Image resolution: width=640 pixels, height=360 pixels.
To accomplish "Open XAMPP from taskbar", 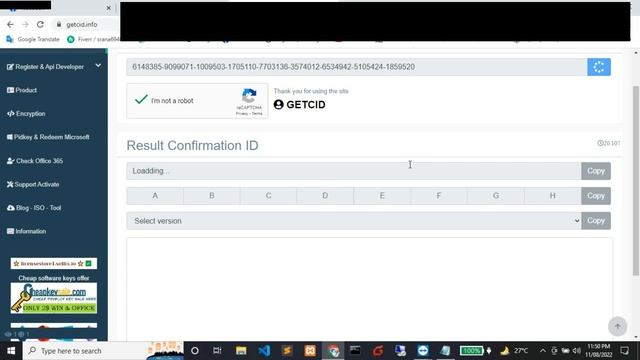I will (x=310, y=351).
